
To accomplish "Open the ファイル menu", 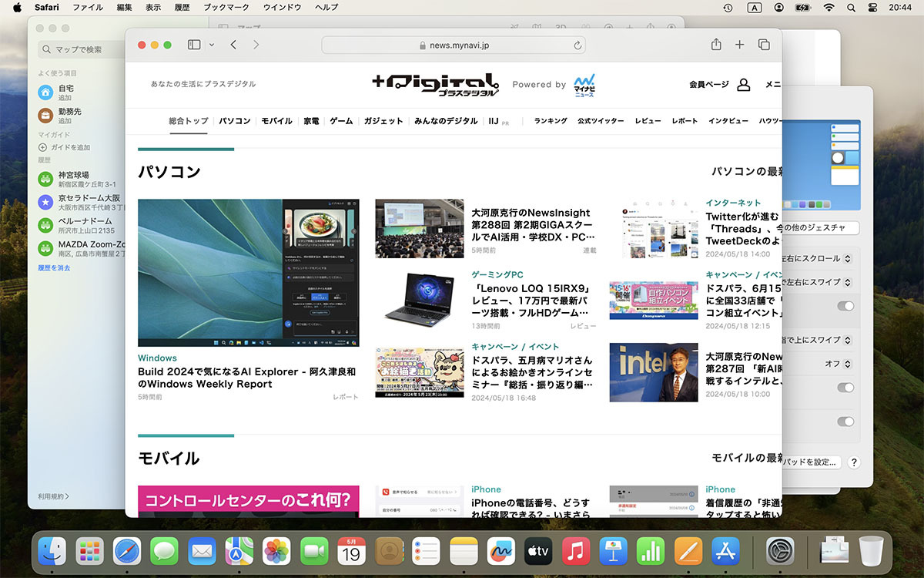I will [x=88, y=8].
